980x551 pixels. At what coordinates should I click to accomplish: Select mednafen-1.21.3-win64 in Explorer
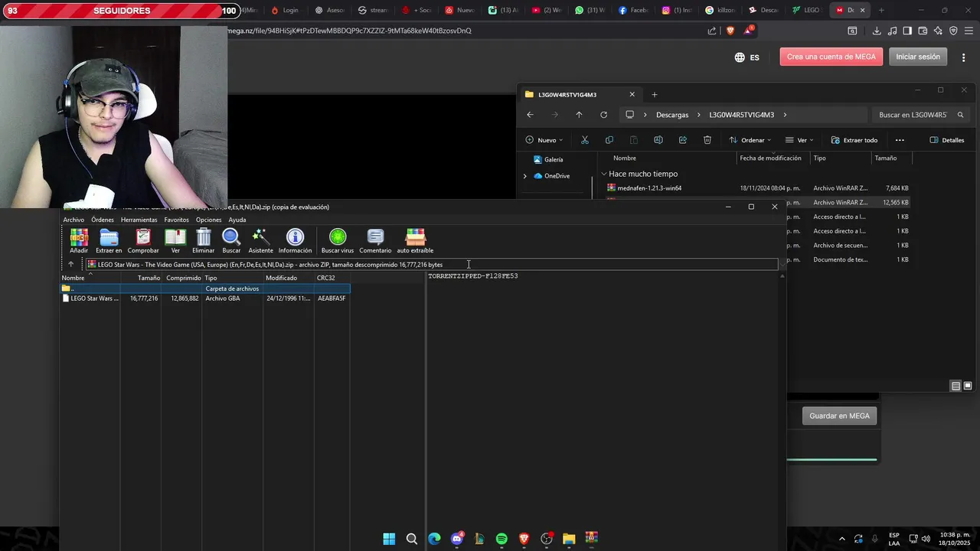tap(649, 188)
